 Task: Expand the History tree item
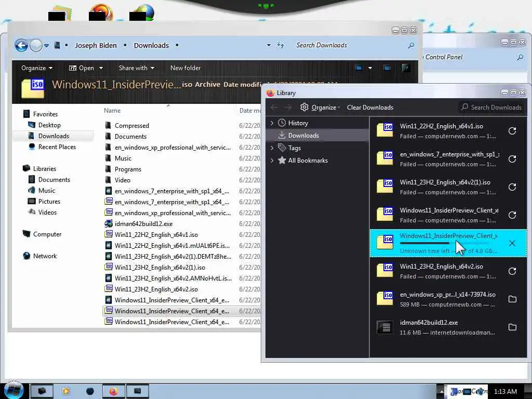(272, 123)
